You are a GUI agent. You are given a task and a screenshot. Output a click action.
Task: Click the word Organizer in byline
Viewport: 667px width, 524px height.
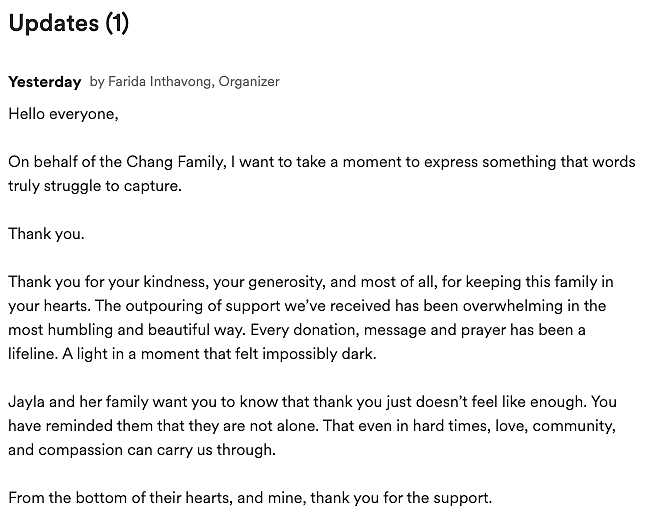[x=249, y=81]
